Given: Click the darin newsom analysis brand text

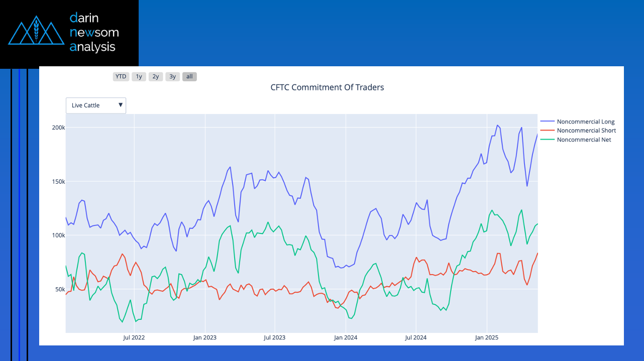Looking at the screenshot, I should (94, 33).
